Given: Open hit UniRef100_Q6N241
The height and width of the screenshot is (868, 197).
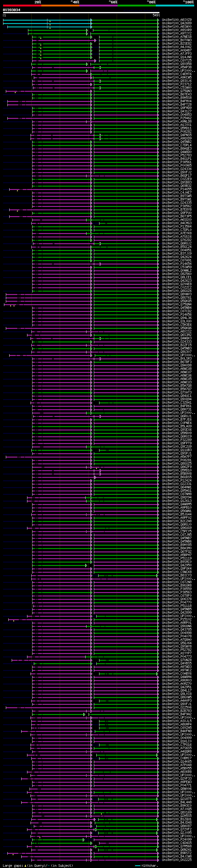Looking at the screenshot, I should pos(177,850).
